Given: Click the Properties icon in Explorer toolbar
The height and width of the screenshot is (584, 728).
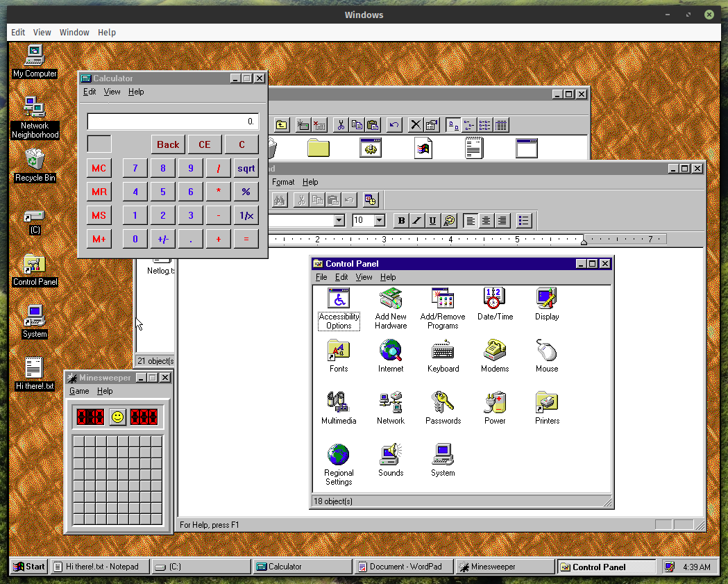Looking at the screenshot, I should [432, 125].
